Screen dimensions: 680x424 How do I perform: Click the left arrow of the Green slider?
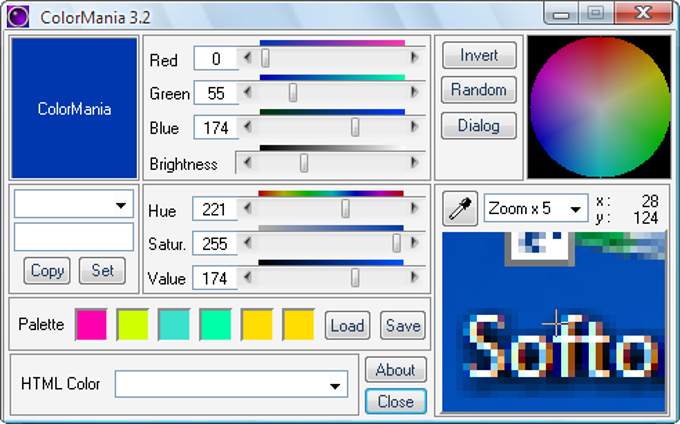[x=248, y=92]
